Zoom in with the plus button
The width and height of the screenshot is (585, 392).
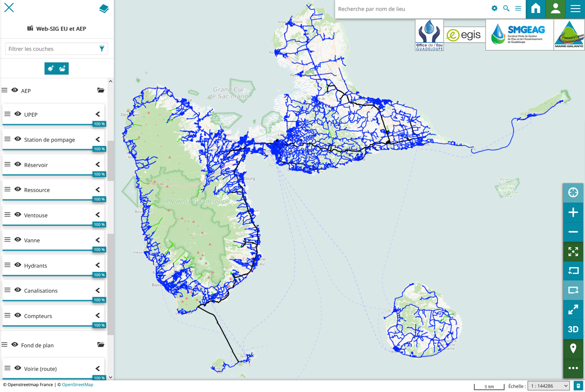tap(573, 212)
